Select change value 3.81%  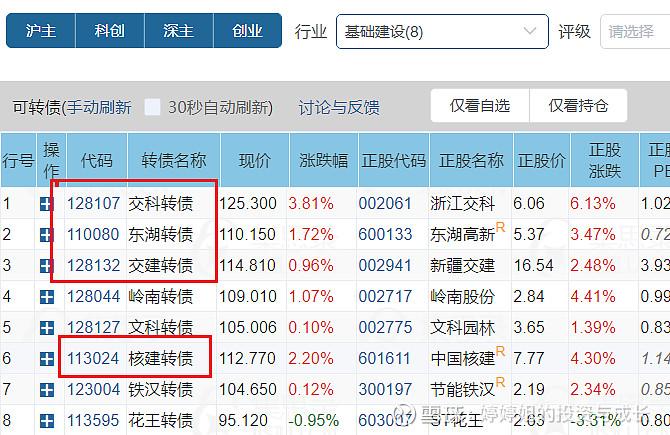(311, 203)
